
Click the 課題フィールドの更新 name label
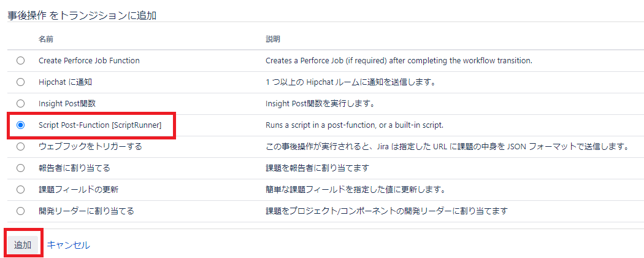pos(79,190)
